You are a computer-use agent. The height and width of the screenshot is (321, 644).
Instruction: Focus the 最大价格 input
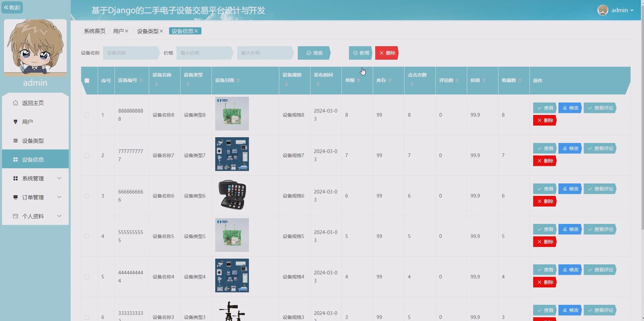coord(265,53)
